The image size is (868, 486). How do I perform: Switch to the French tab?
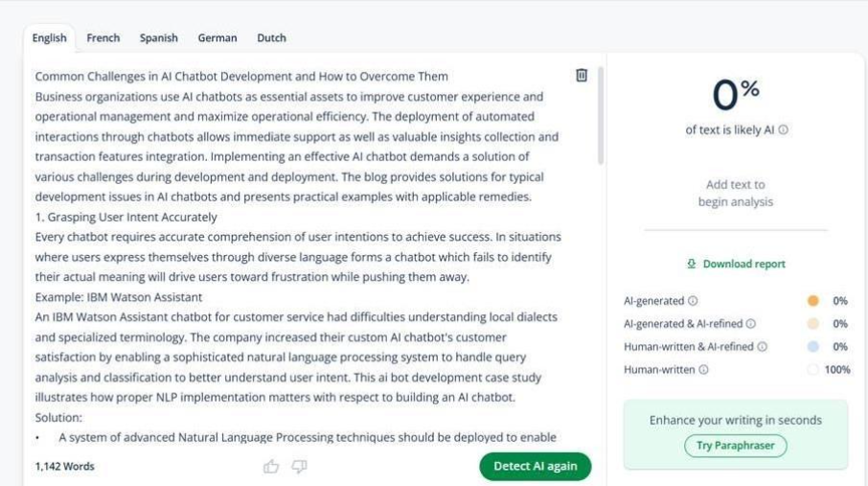[x=103, y=38]
